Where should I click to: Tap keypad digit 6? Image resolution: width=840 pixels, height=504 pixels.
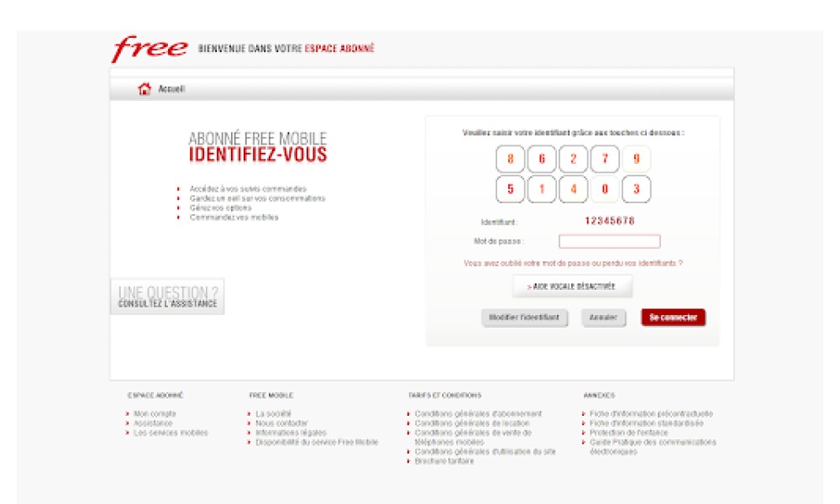pos(542,159)
